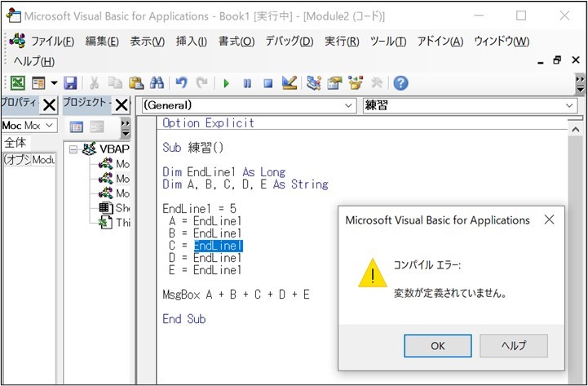The image size is (588, 386).
Task: Click View Object icon in Project pane
Action: (x=97, y=127)
